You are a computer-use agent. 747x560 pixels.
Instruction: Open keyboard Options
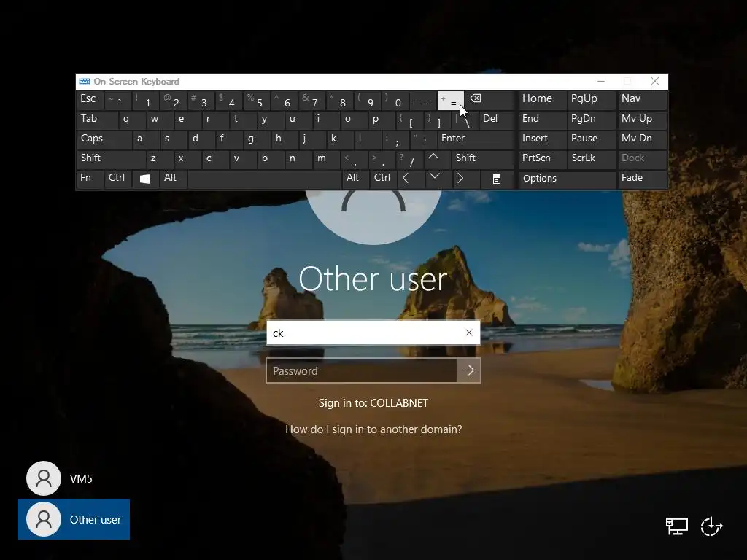coord(566,179)
